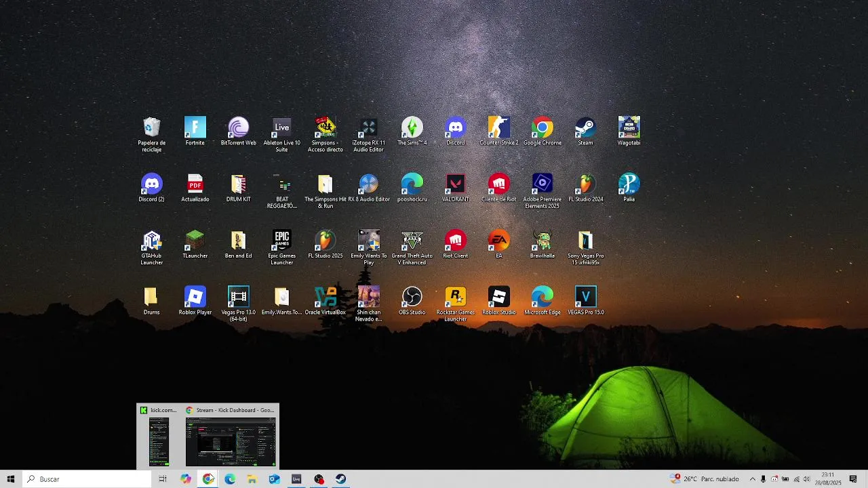
Task: Select the DRUM KIT archive icon
Action: [x=239, y=188]
